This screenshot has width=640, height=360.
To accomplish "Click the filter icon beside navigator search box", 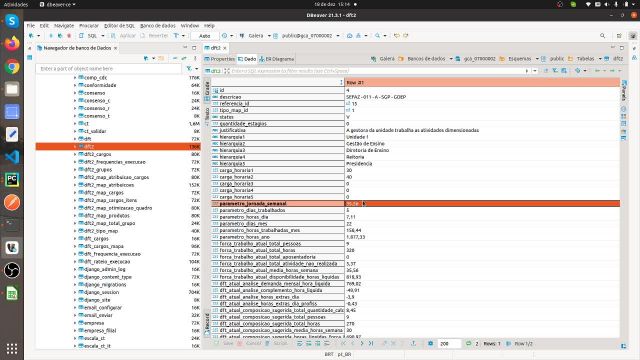I will (x=189, y=69).
